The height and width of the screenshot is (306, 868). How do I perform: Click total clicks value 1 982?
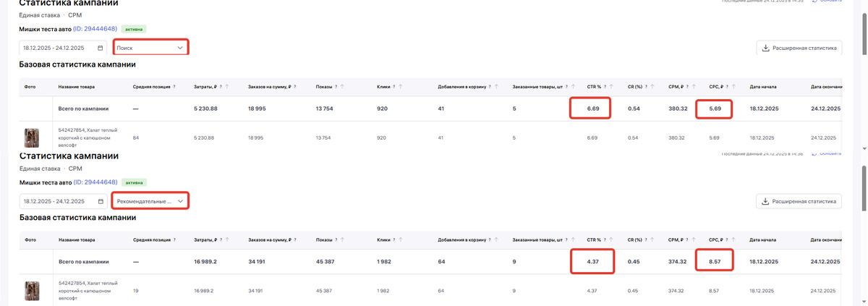[386, 262]
